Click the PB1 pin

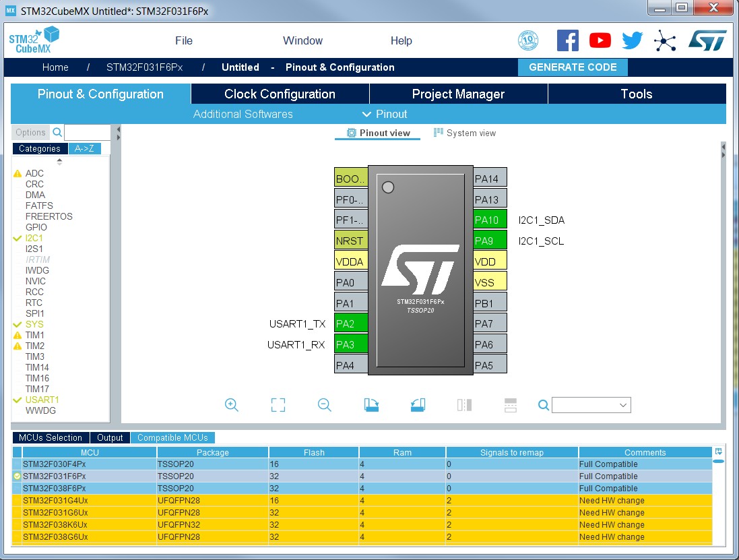(490, 303)
